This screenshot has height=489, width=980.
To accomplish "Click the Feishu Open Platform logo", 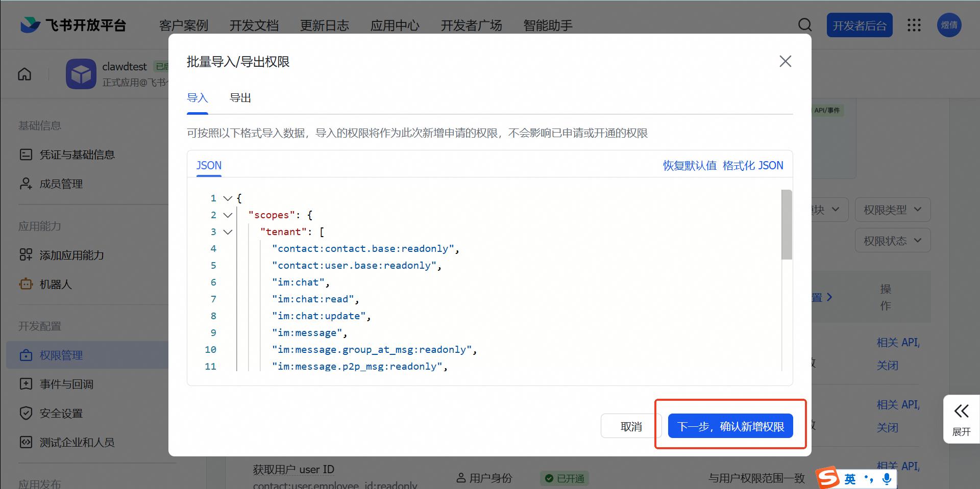I will point(73,25).
